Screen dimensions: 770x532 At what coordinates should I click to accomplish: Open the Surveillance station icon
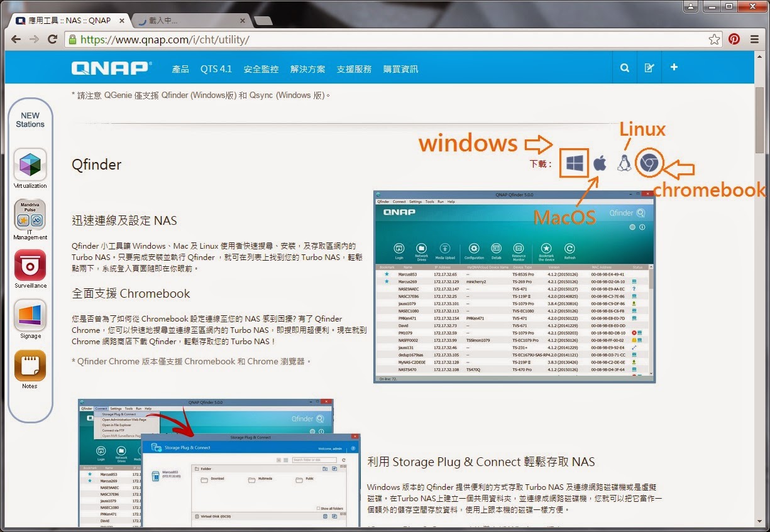click(x=30, y=265)
